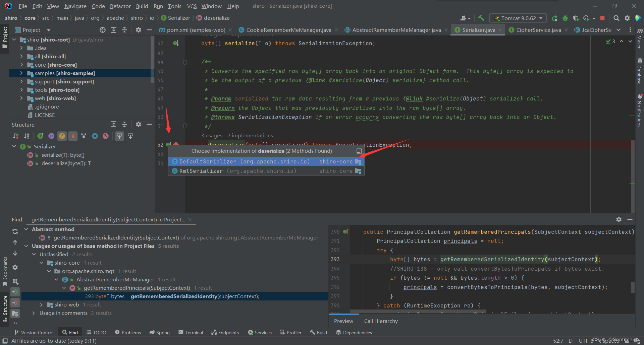
Task: Select deserialize(byte[]): T in Structure
Action: [x=66, y=163]
